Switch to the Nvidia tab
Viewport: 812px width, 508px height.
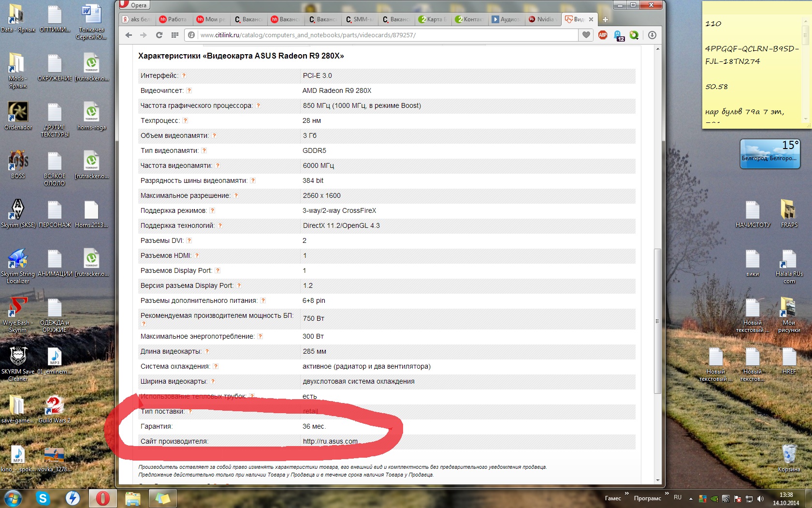coord(542,19)
